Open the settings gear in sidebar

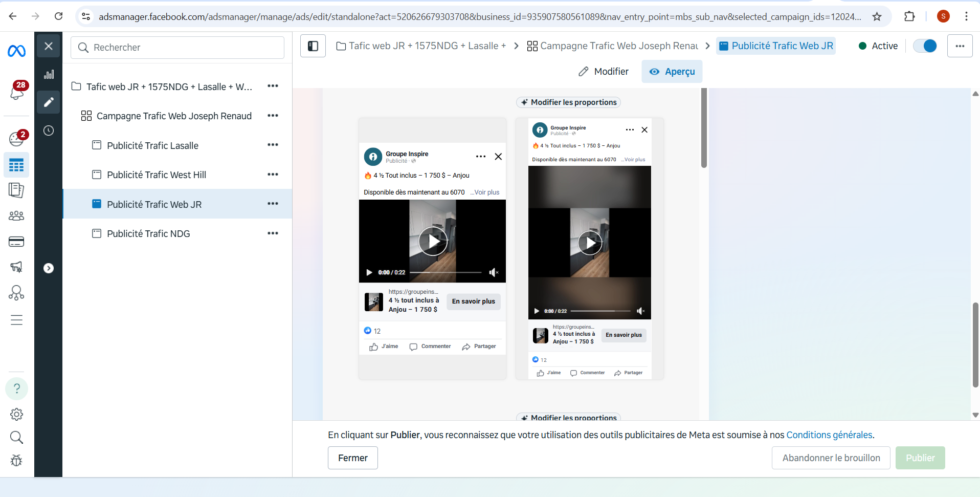[16, 414]
